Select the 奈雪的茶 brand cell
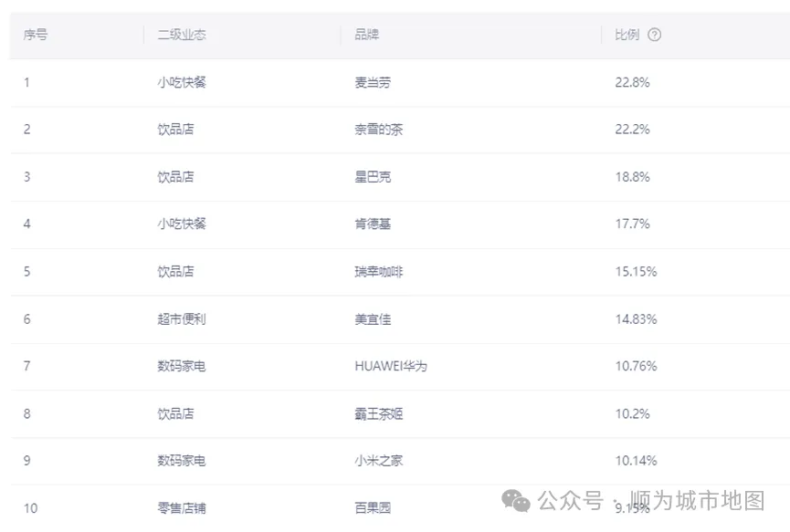This screenshot has width=790, height=532. pos(378,130)
